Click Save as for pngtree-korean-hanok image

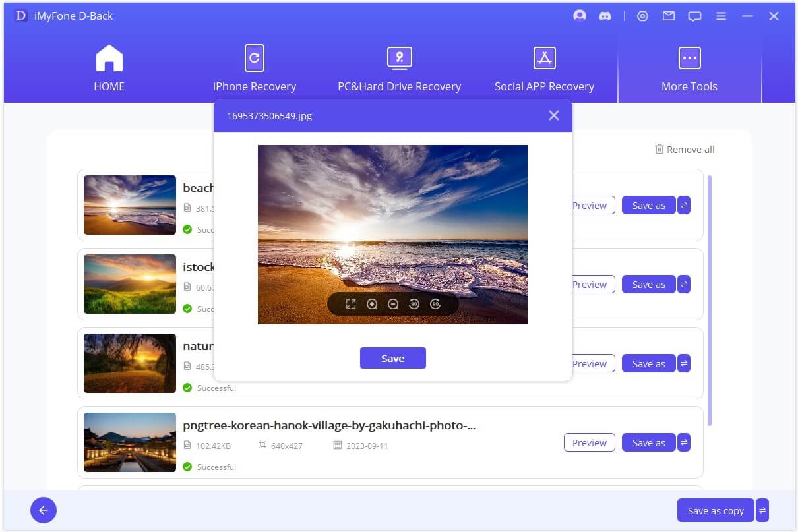[648, 442]
